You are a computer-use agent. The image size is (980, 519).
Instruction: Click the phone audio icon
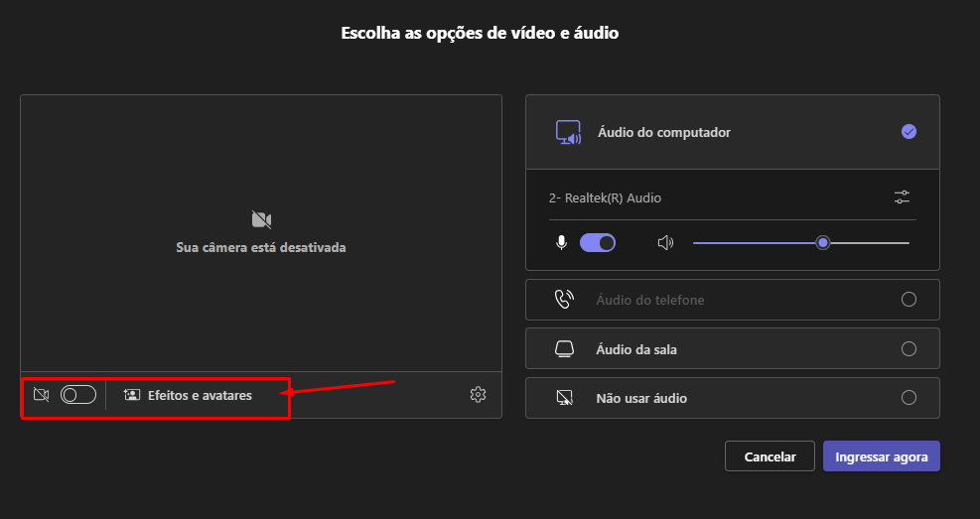click(x=564, y=300)
